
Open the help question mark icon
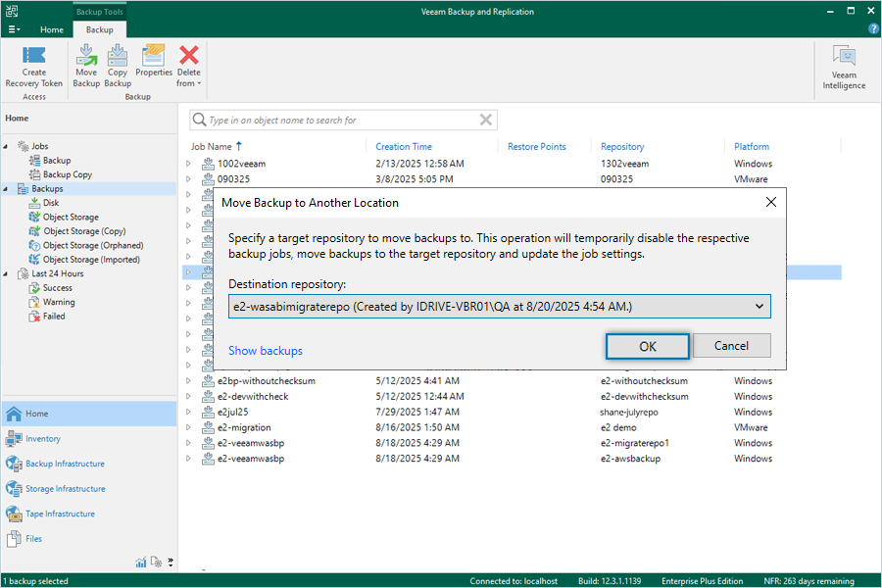click(873, 28)
